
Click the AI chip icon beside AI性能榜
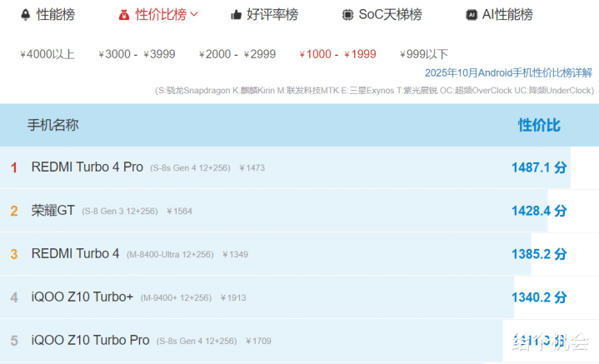[x=472, y=15]
